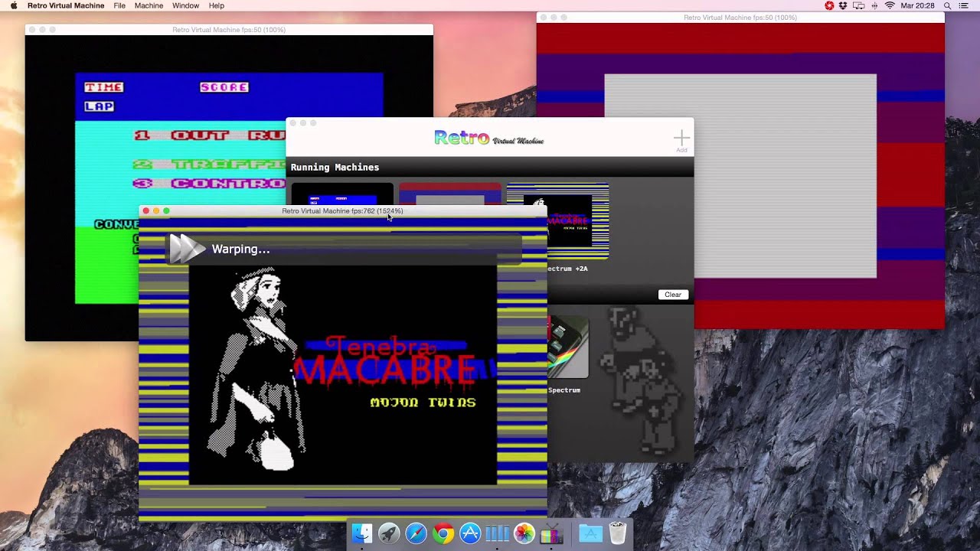Open Google Chrome from the Dock
The image size is (980, 551).
(x=443, y=533)
